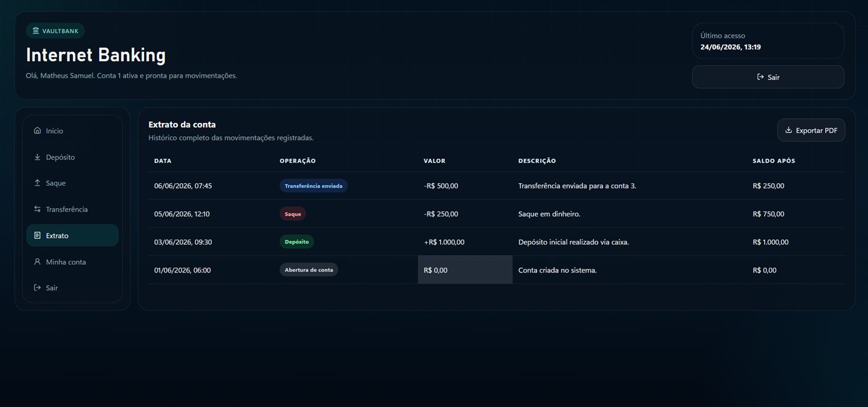Click the value +R$ 1.000,00
Screen dimensions: 868x407
tap(444, 242)
